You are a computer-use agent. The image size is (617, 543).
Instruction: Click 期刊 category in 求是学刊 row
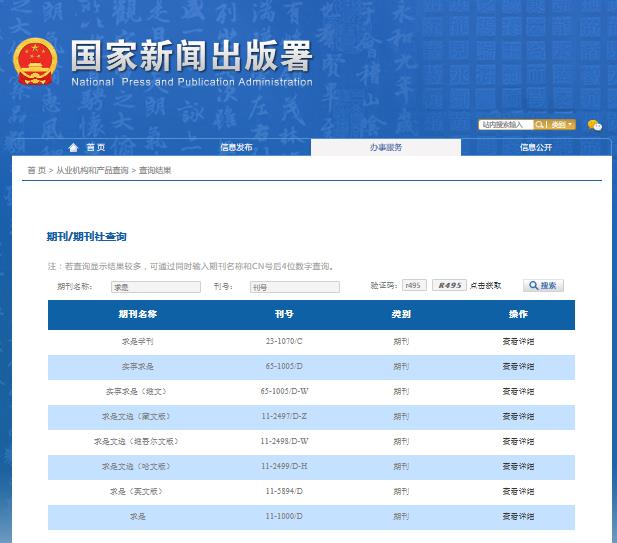point(401,342)
